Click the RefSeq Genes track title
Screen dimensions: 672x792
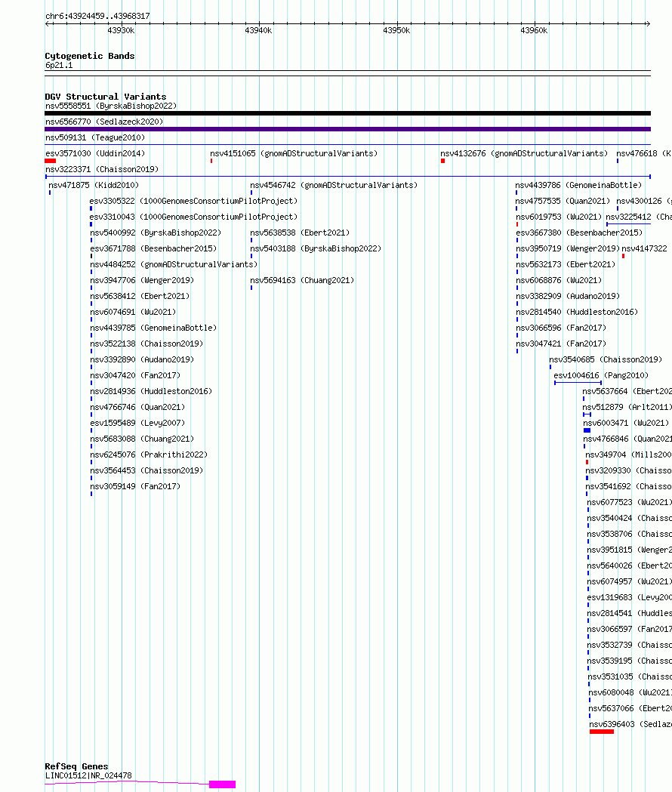(76, 766)
